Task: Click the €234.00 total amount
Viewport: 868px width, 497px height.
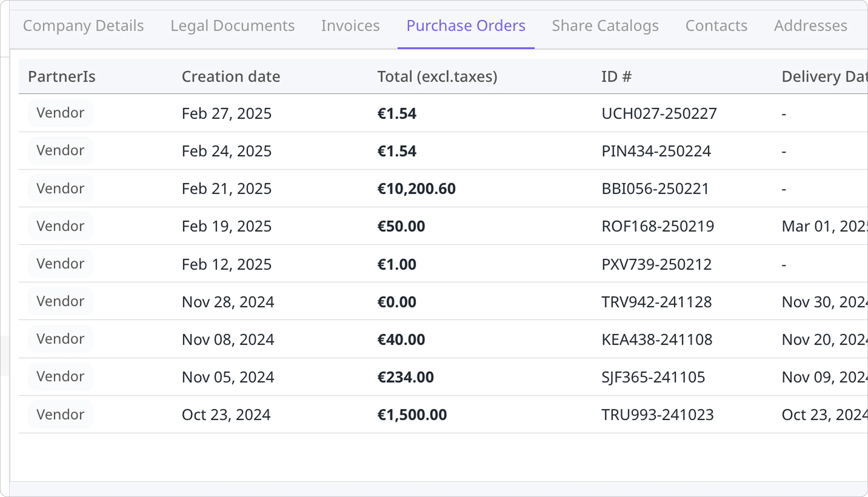Action: point(406,377)
